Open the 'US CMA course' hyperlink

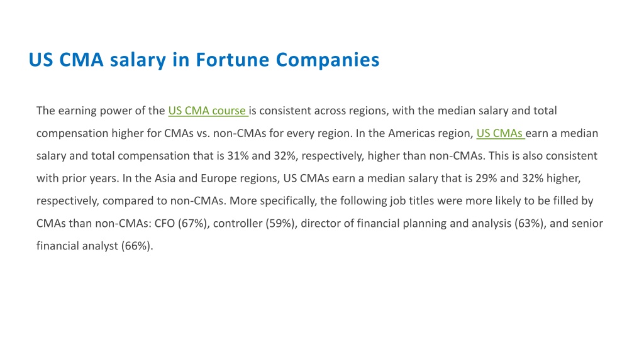click(208, 111)
